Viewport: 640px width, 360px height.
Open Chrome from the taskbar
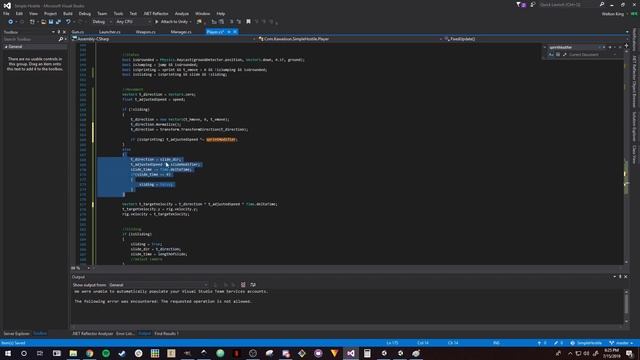point(89,353)
